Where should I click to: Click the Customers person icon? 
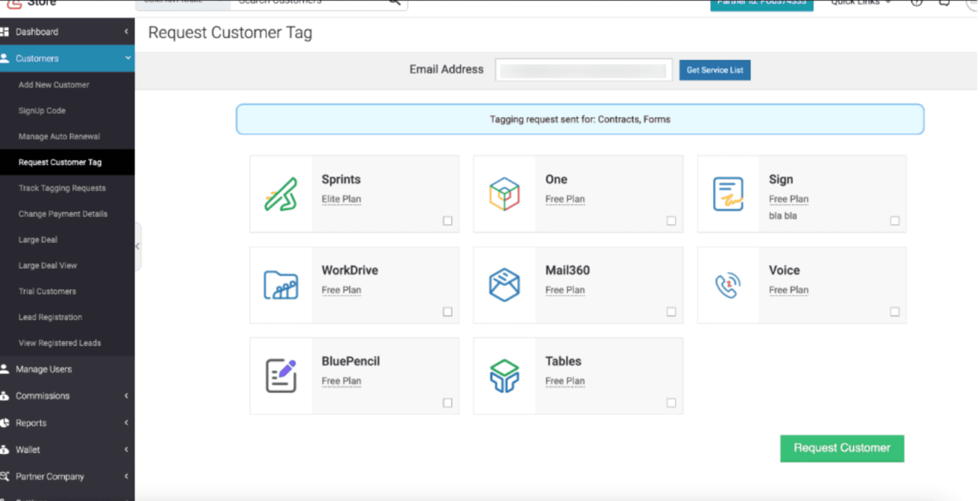(5, 58)
